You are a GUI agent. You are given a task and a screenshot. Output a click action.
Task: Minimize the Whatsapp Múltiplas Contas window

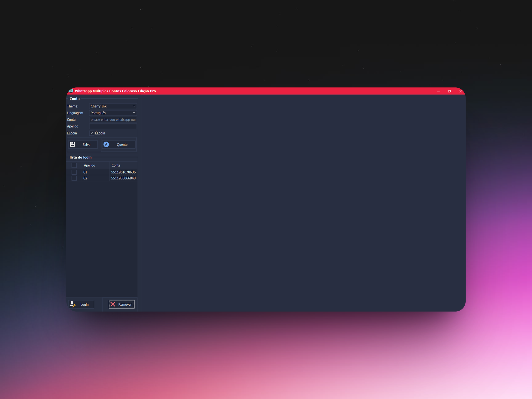pyautogui.click(x=438, y=91)
